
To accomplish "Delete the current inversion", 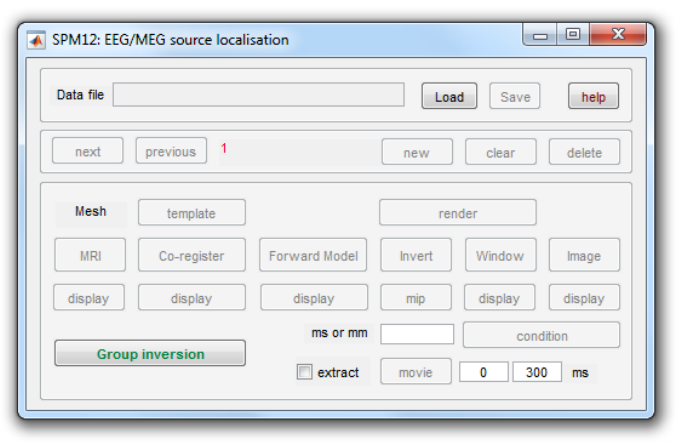I will [584, 152].
